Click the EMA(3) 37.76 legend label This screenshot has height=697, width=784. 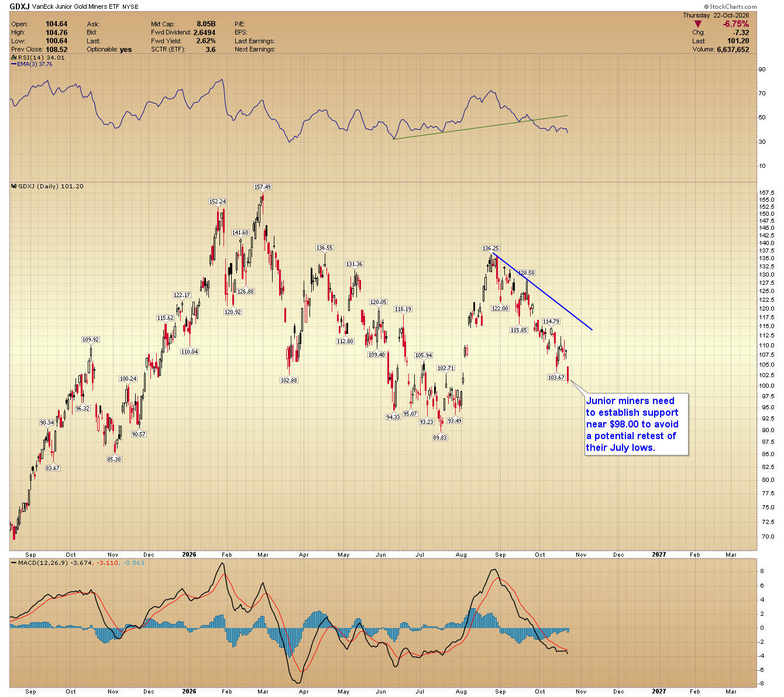coord(32,64)
